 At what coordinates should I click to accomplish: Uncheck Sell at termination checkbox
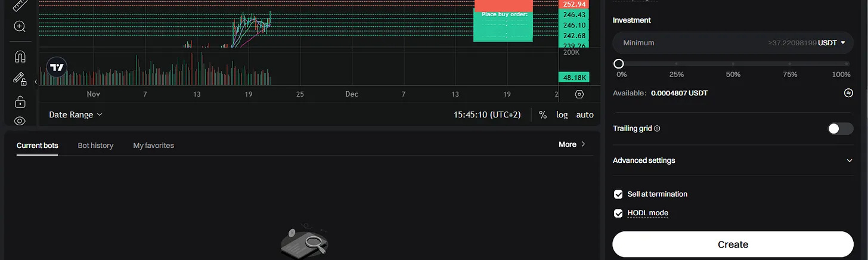point(619,194)
